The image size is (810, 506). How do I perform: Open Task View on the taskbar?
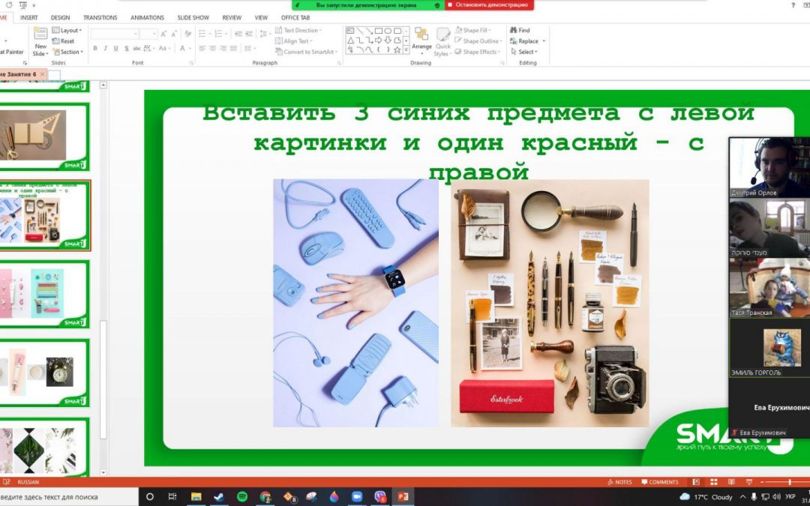tap(173, 497)
